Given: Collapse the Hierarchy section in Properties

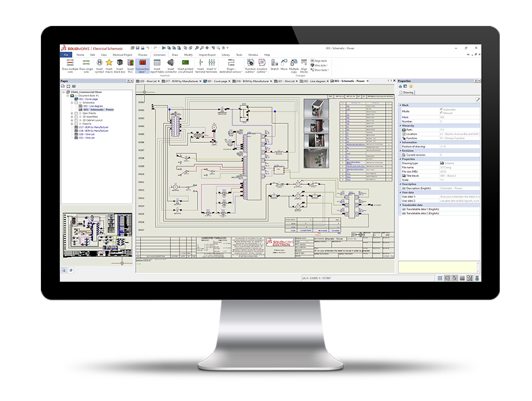Looking at the screenshot, I should (x=400, y=126).
